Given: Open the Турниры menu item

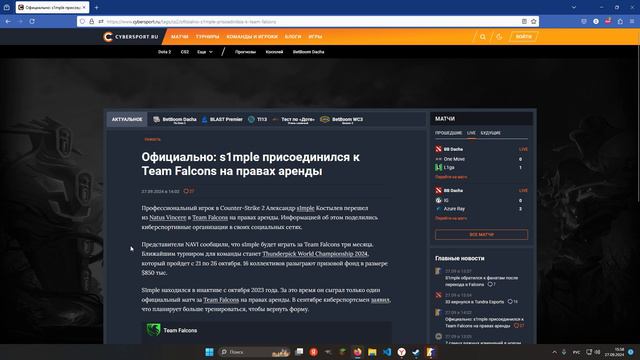Looking at the screenshot, I should [207, 37].
